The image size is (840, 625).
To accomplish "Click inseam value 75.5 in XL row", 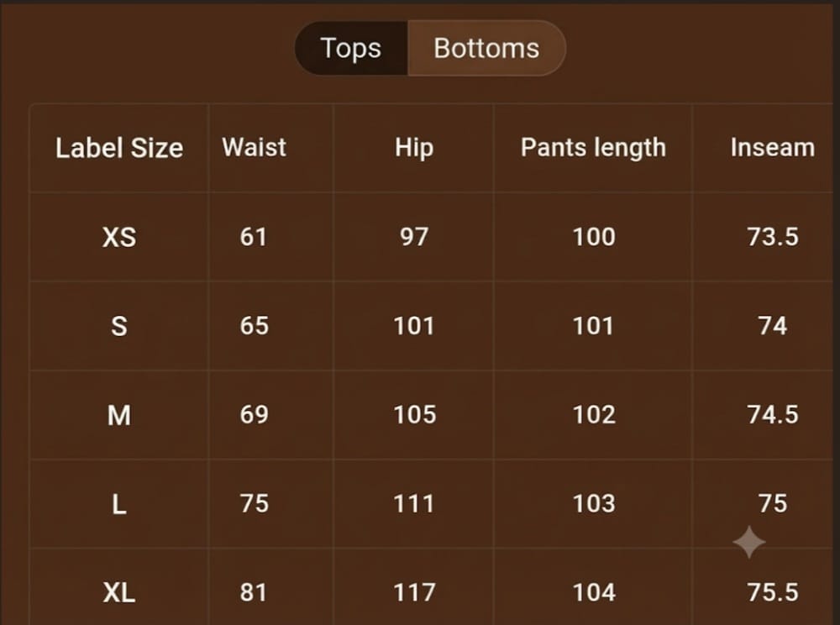I will point(773,592).
